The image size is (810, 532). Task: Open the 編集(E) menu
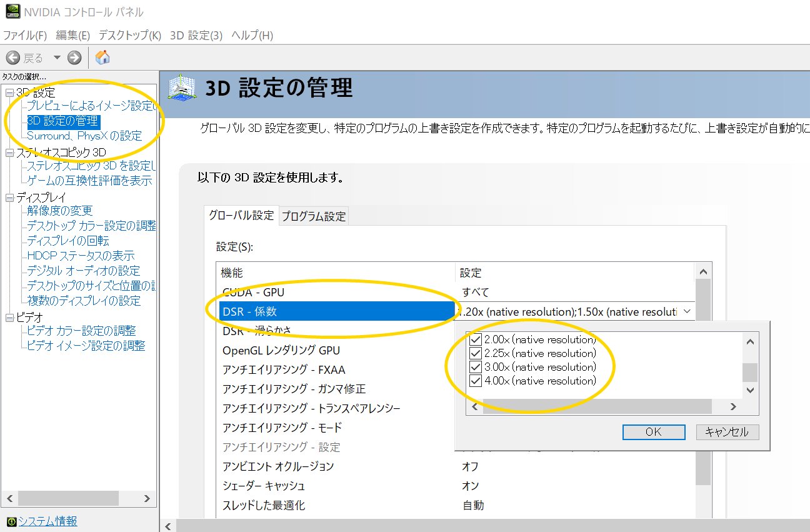point(72,36)
